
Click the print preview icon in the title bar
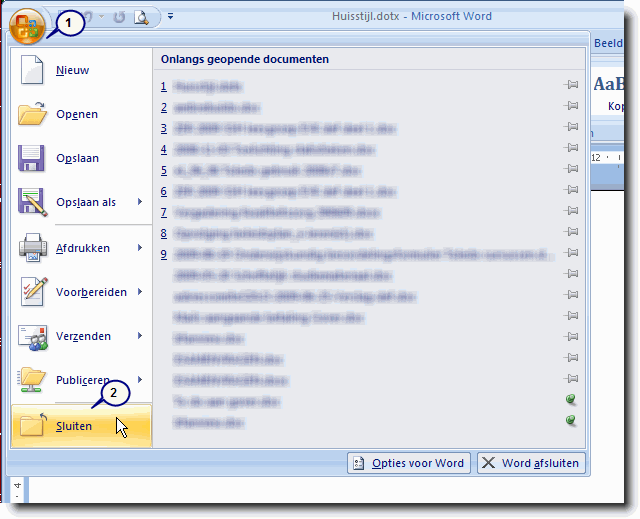[142, 17]
